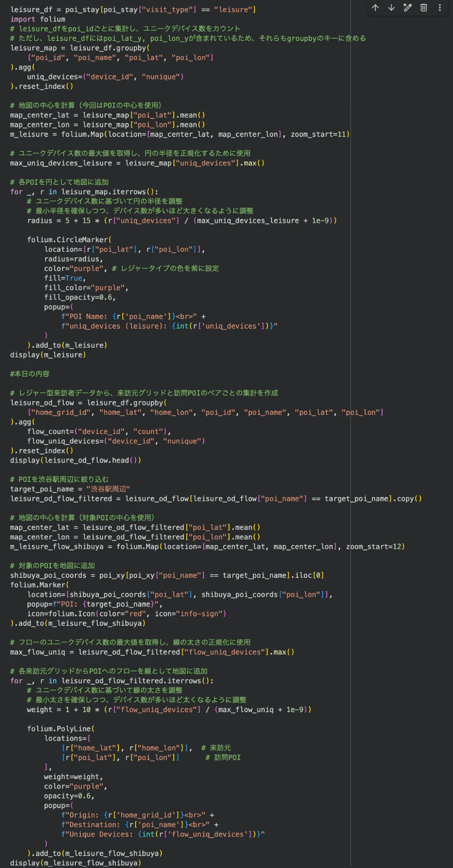This screenshot has height=868, width=453.
Task: Click the 'max_flow_uniq =' assignment line
Action: (152, 652)
